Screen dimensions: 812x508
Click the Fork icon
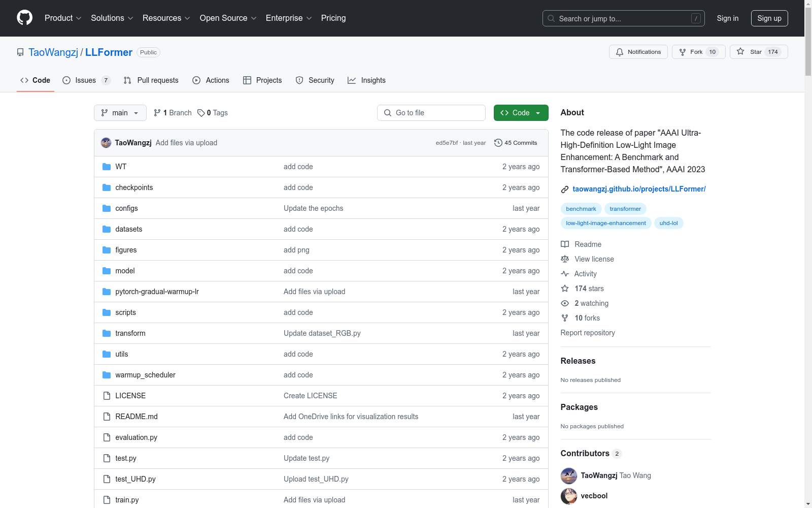point(683,52)
